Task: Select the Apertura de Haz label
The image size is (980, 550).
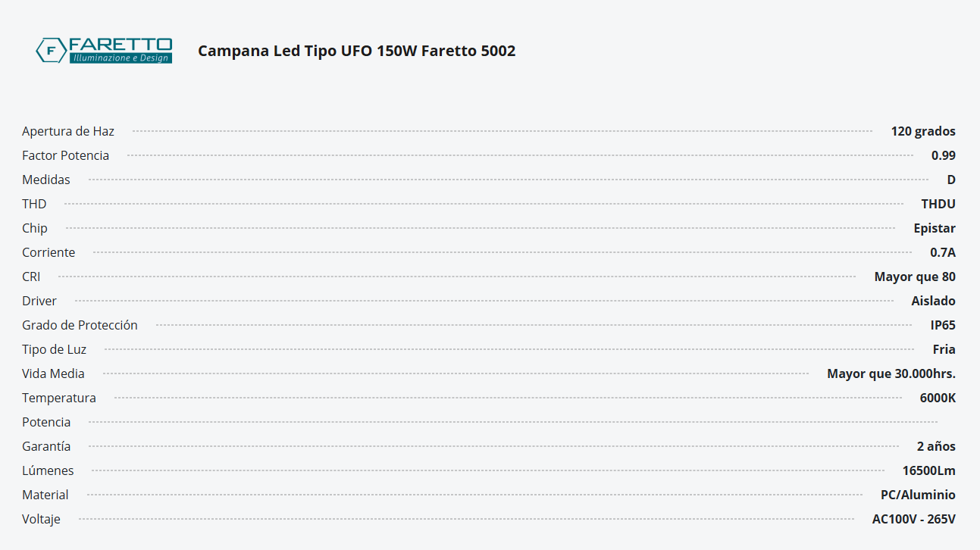Action: click(x=68, y=131)
